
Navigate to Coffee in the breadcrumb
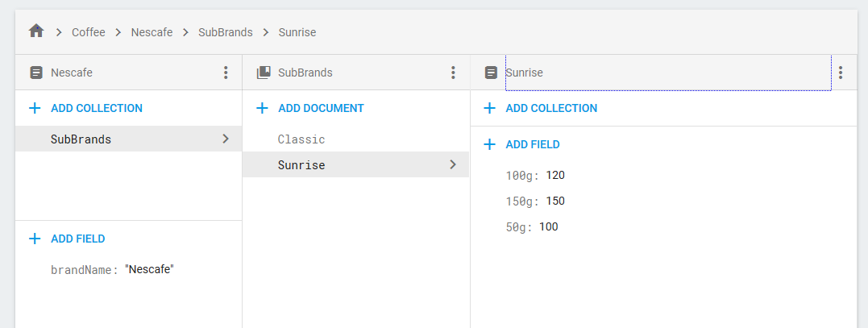pyautogui.click(x=89, y=32)
